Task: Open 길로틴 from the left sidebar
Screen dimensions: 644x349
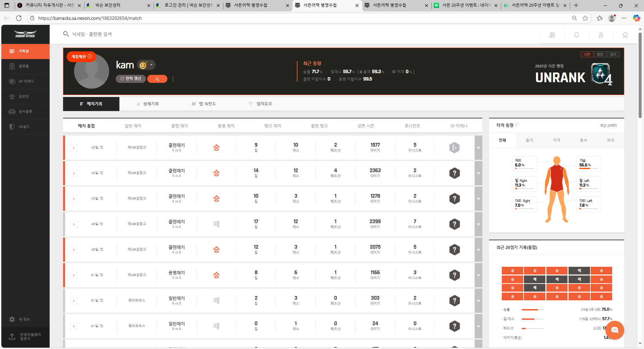Action: (x=23, y=97)
